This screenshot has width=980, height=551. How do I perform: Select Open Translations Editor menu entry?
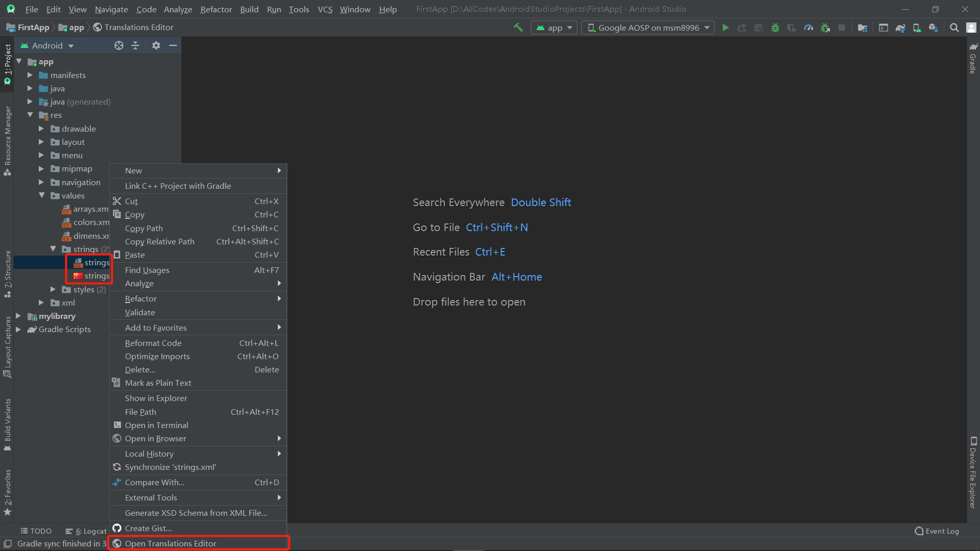pyautogui.click(x=198, y=543)
